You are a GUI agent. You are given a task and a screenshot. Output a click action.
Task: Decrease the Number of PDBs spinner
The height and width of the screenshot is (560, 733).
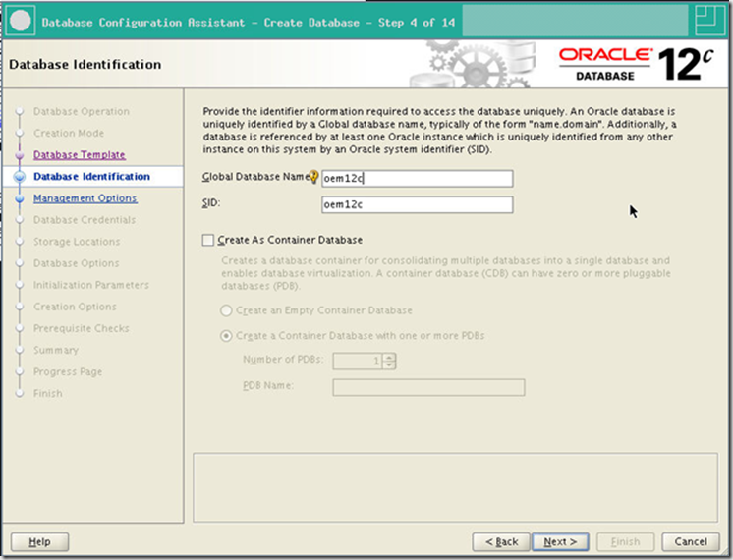389,364
